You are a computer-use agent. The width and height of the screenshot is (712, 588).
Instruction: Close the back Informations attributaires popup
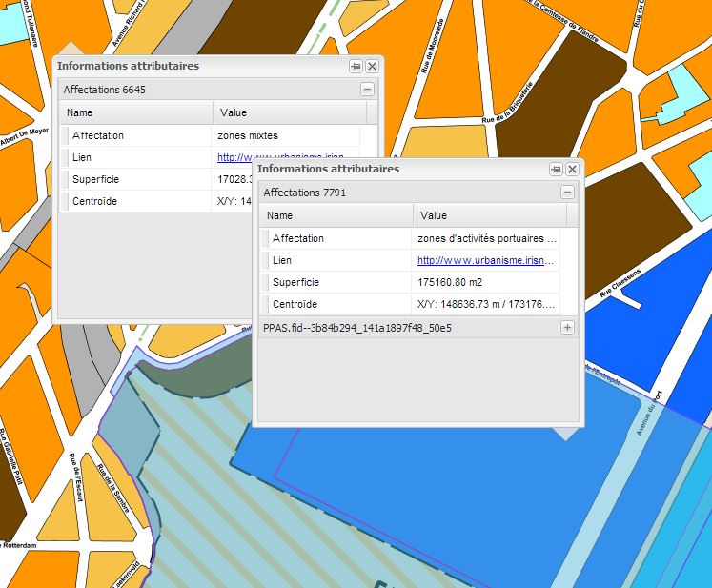click(372, 67)
